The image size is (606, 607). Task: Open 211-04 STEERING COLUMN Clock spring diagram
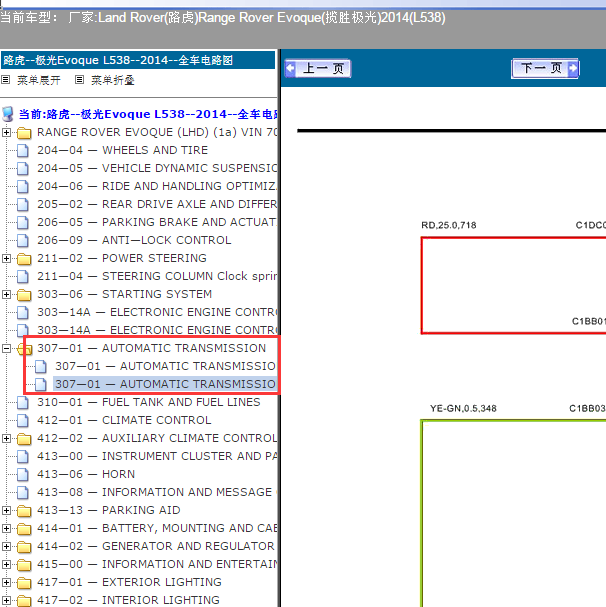pyautogui.click(x=157, y=276)
